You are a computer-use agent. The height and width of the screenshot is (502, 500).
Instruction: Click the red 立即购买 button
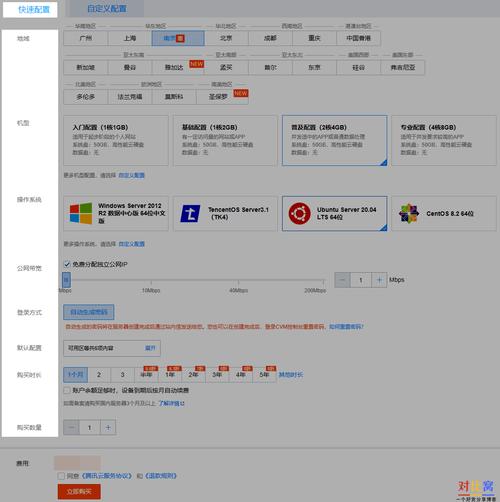pos(79,492)
